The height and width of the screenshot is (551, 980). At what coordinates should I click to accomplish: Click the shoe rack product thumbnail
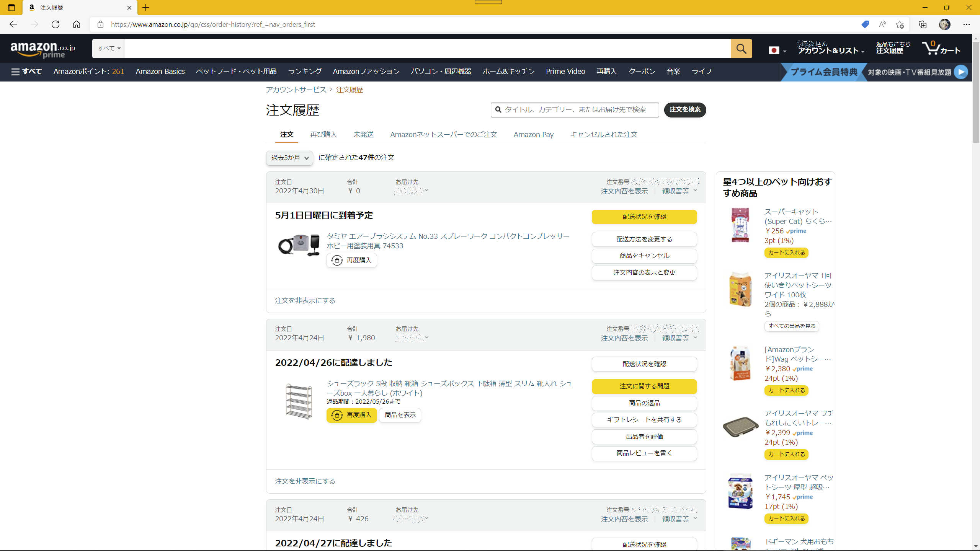[299, 402]
